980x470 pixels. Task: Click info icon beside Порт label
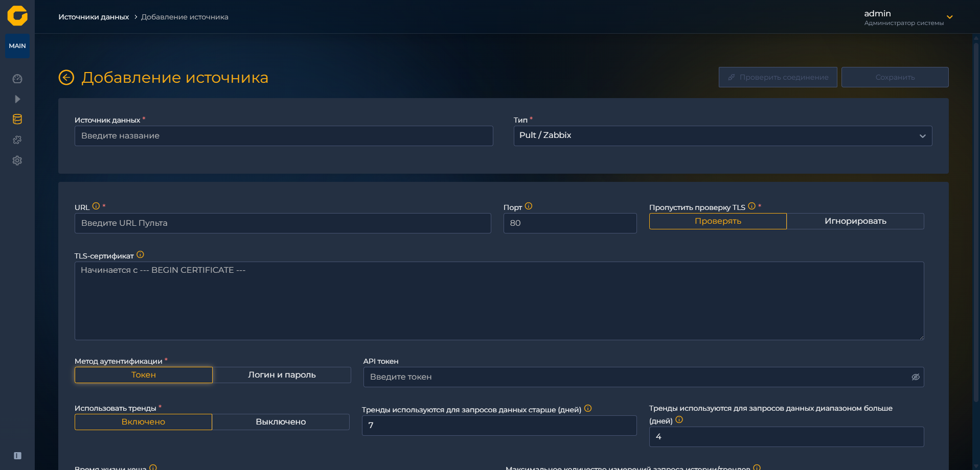pyautogui.click(x=529, y=206)
